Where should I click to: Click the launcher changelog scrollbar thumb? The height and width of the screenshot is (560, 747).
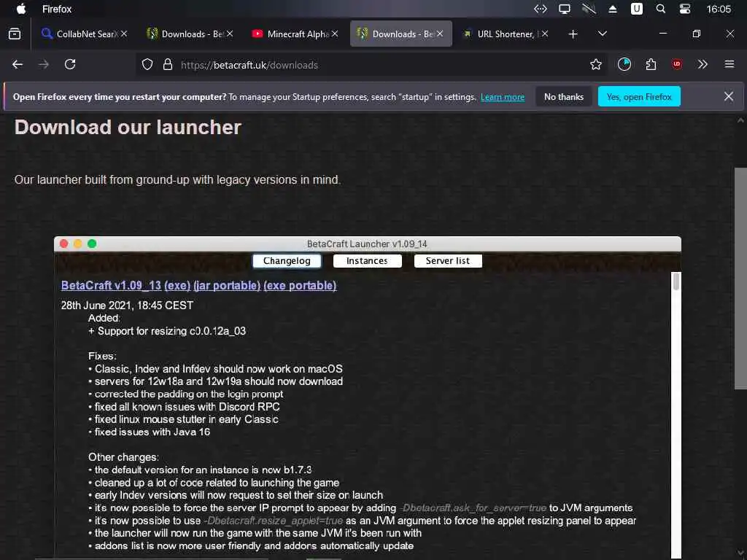676,281
